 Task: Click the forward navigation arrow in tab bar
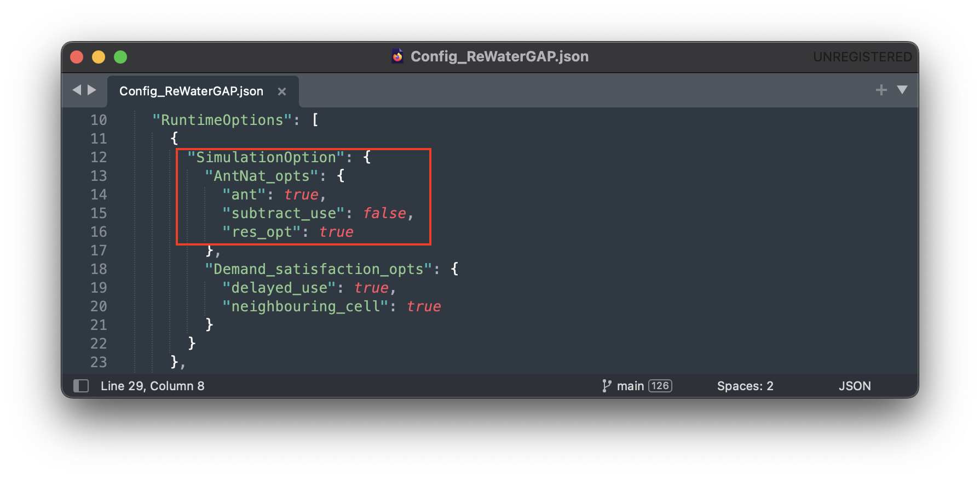[92, 90]
